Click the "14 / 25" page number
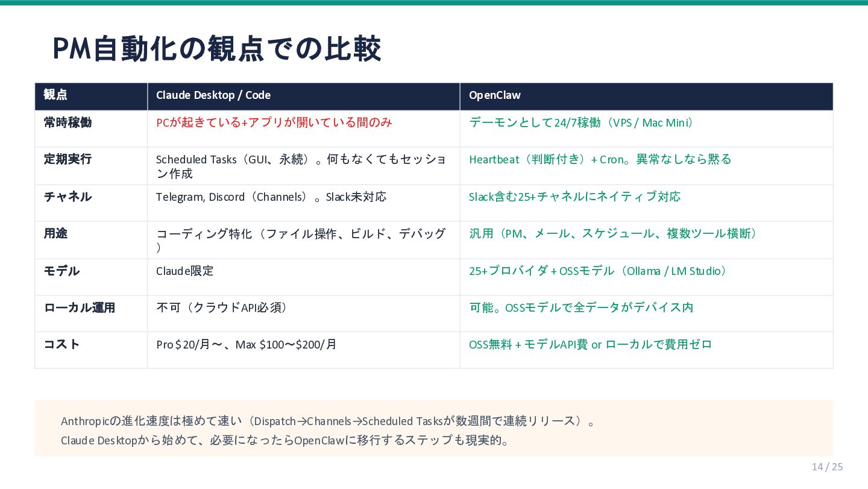Screen dimensions: 868x489 [x=827, y=467]
